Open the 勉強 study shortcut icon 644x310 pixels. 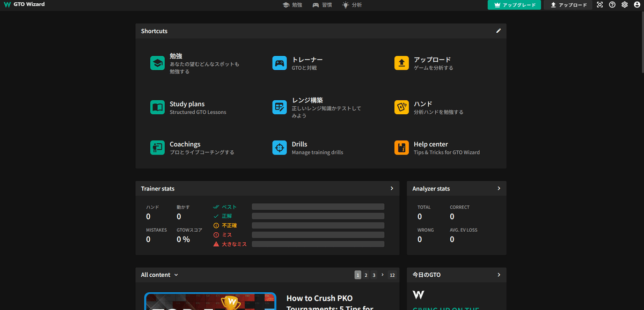tap(157, 63)
